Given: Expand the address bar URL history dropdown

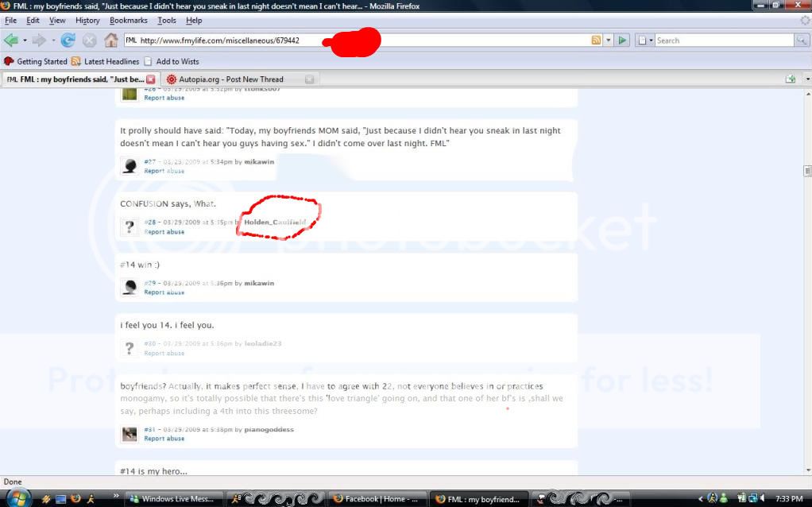Looking at the screenshot, I should (x=609, y=40).
